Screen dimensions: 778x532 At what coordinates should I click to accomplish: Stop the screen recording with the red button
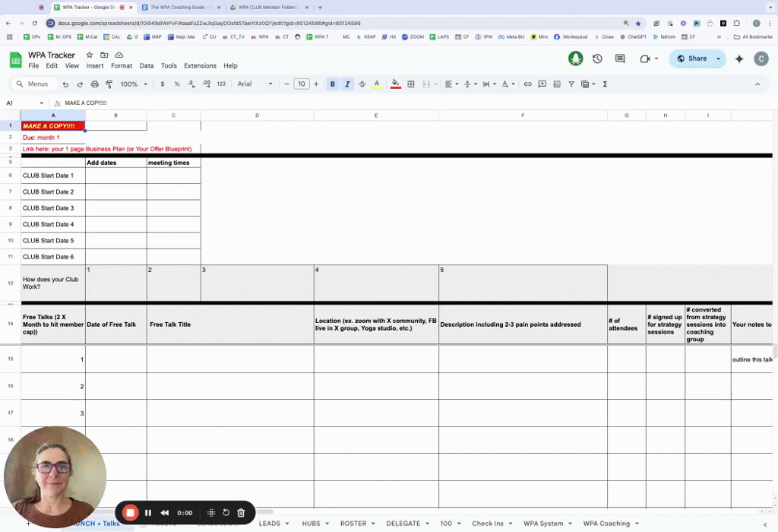click(x=130, y=513)
